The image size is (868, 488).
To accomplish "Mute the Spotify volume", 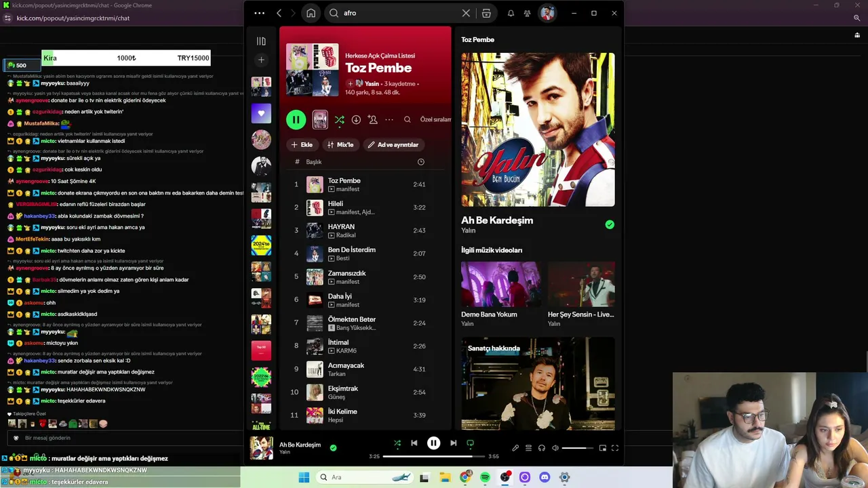I will click(555, 448).
